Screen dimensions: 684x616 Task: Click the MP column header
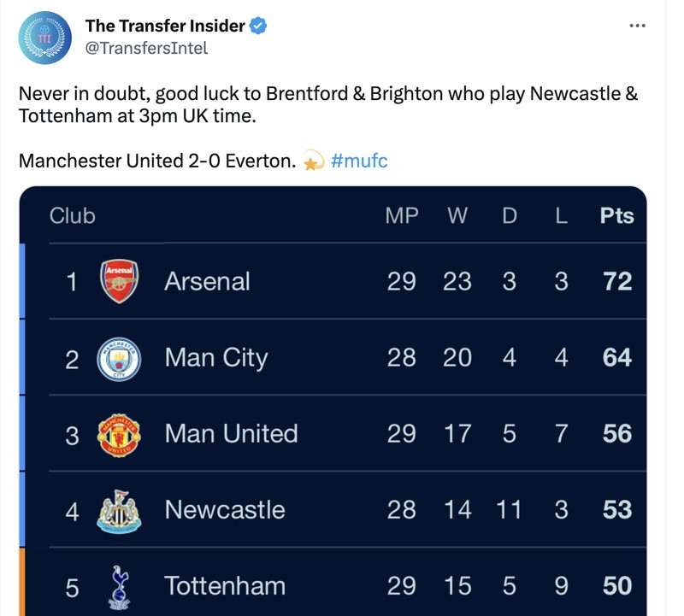point(402,216)
